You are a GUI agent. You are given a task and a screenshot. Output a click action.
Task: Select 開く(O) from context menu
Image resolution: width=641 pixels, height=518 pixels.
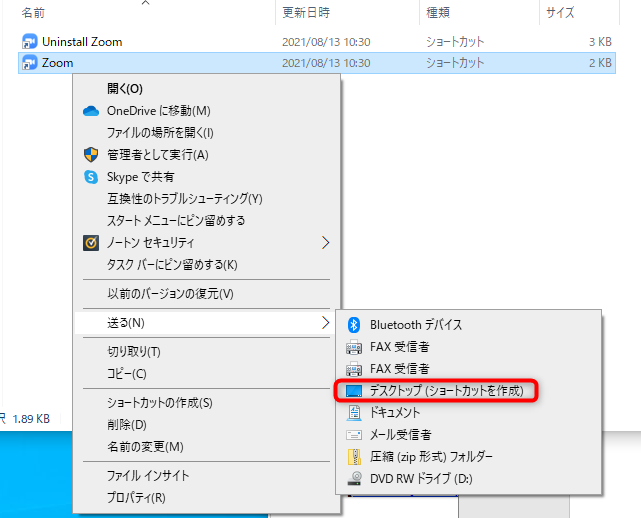pyautogui.click(x=206, y=89)
